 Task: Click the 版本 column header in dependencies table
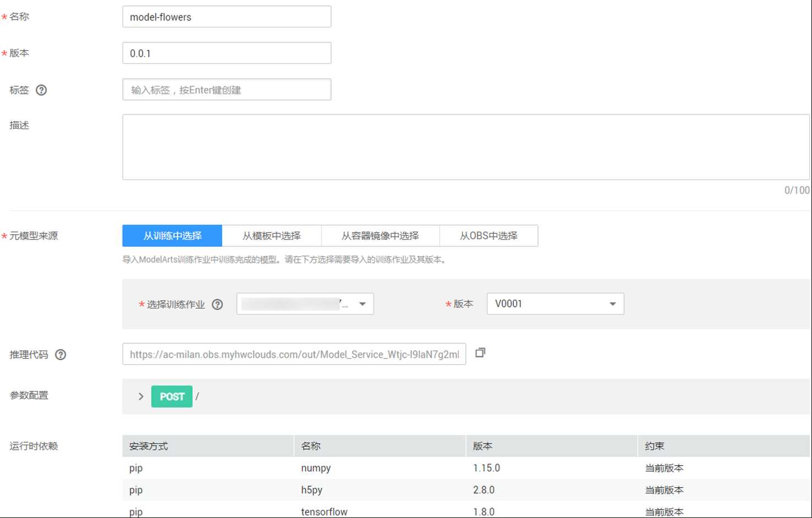[x=551, y=446]
